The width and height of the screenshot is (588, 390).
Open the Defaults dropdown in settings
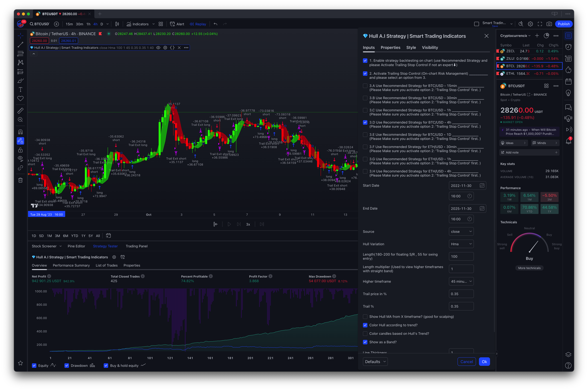coord(375,362)
